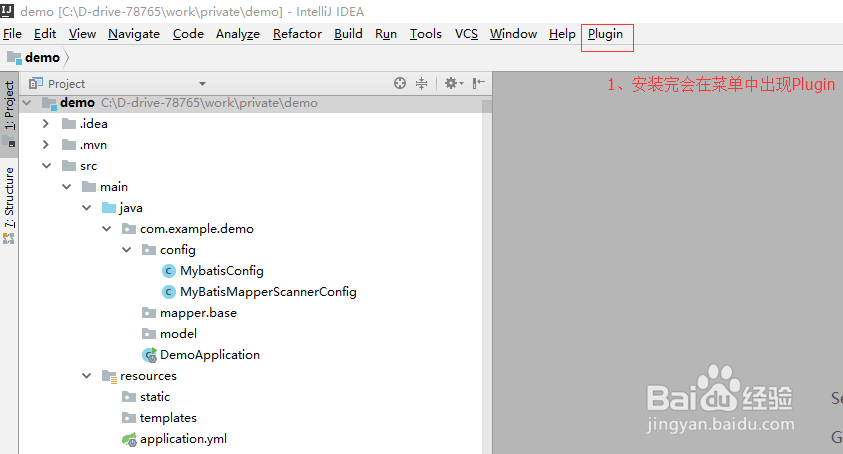This screenshot has height=454, width=843.
Task: Collapse the java source folder
Action: click(87, 208)
